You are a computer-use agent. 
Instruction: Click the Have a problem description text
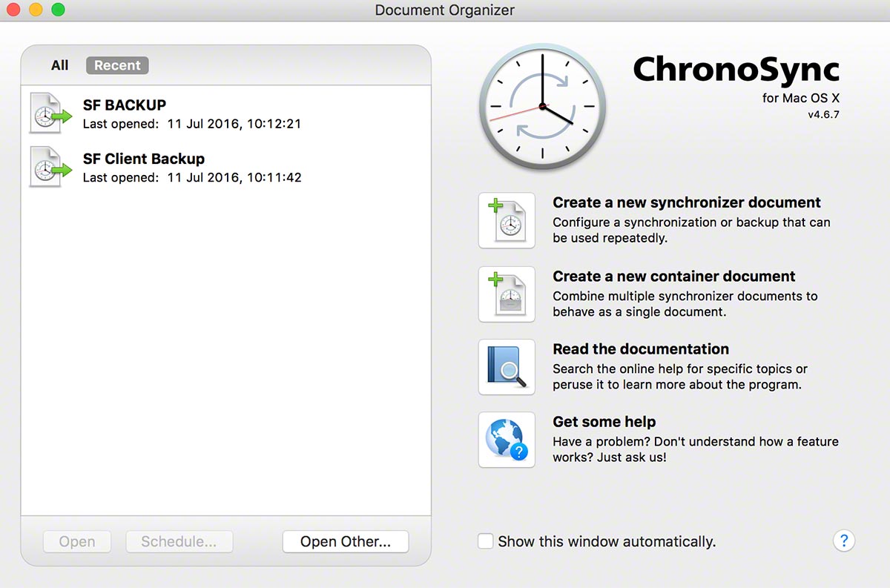point(696,449)
